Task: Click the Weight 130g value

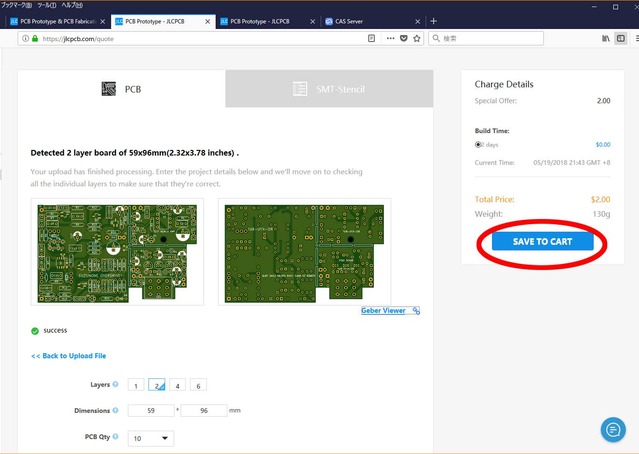Action: (x=602, y=214)
